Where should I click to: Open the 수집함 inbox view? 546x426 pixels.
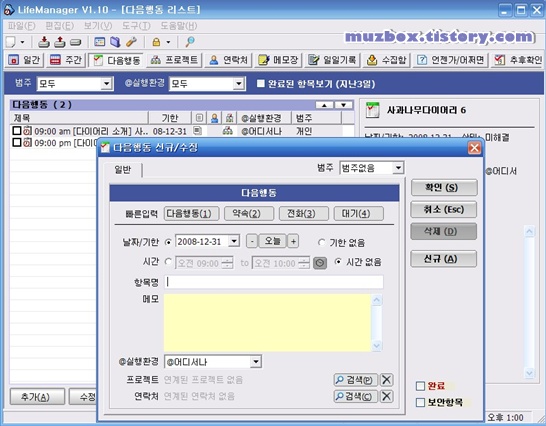(387, 60)
